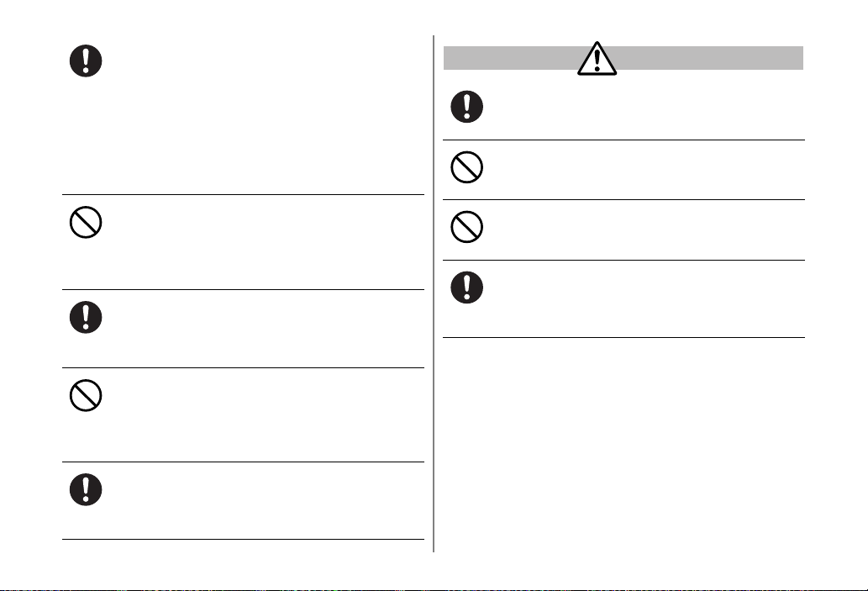
Task: Select the middle exclamation icon in left column
Action: tap(86, 318)
